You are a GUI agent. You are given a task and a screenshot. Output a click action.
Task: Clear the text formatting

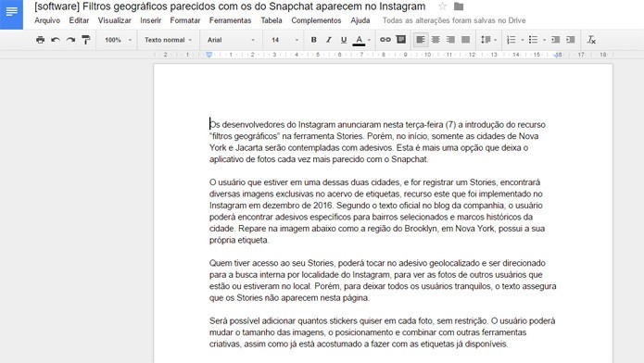tap(591, 40)
